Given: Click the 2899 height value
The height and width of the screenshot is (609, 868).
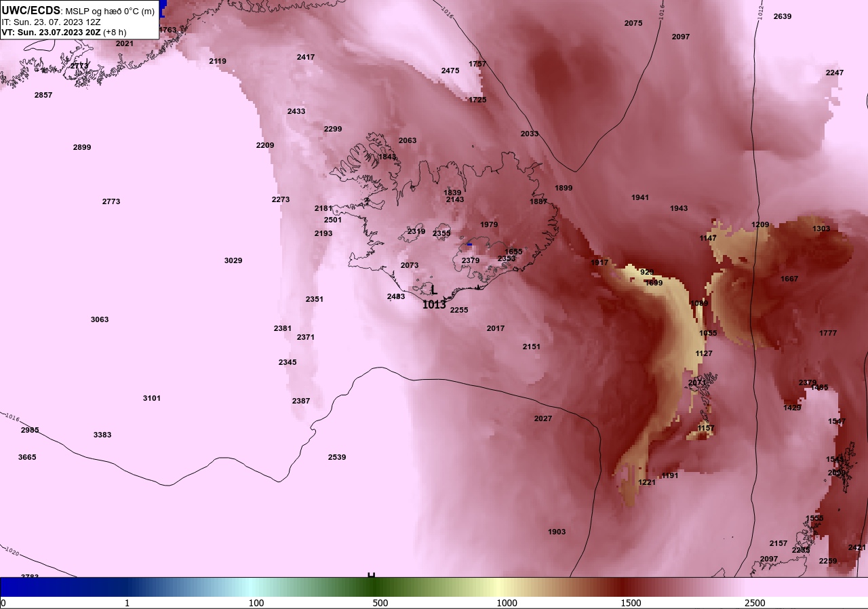Looking at the screenshot, I should click(82, 147).
